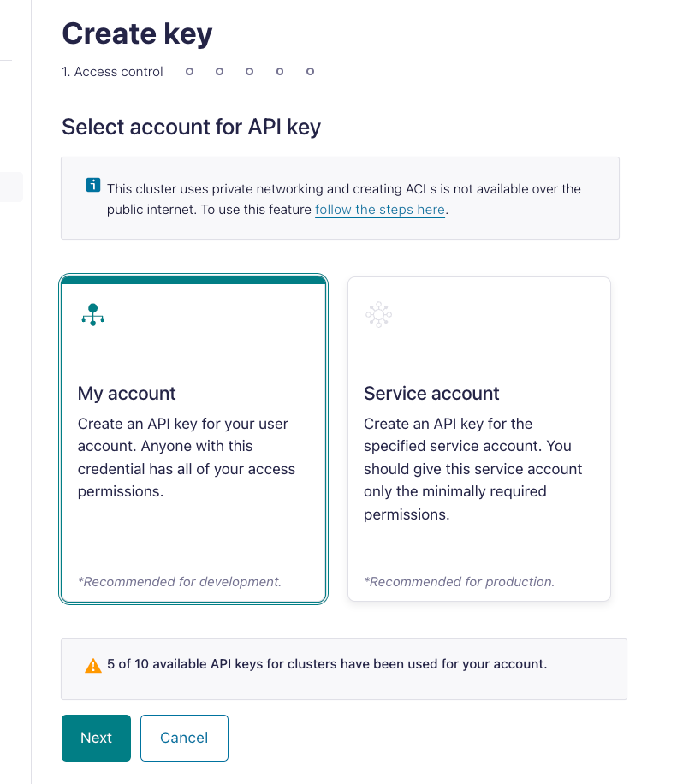Select the Service account card

(x=479, y=439)
